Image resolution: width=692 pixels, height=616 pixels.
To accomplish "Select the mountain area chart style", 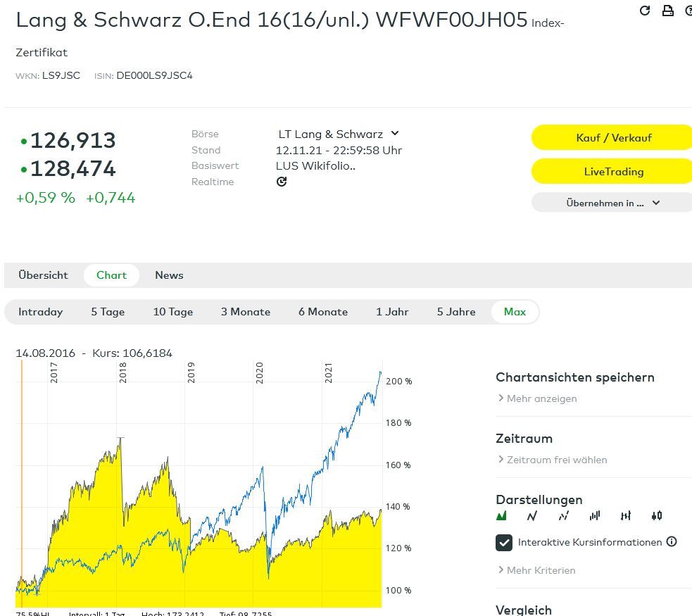I will [502, 516].
